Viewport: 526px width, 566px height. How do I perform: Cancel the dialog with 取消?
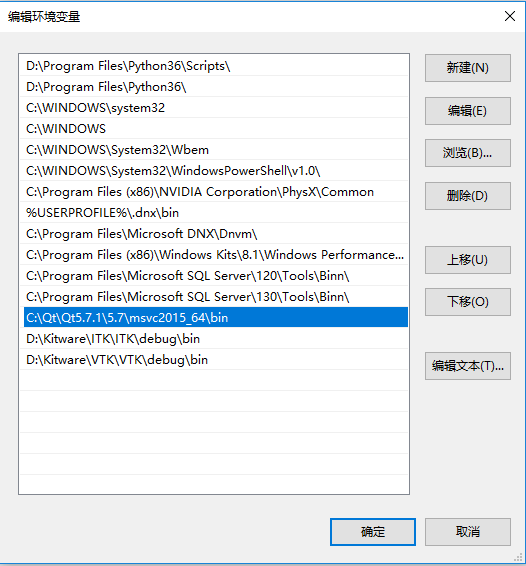468,532
